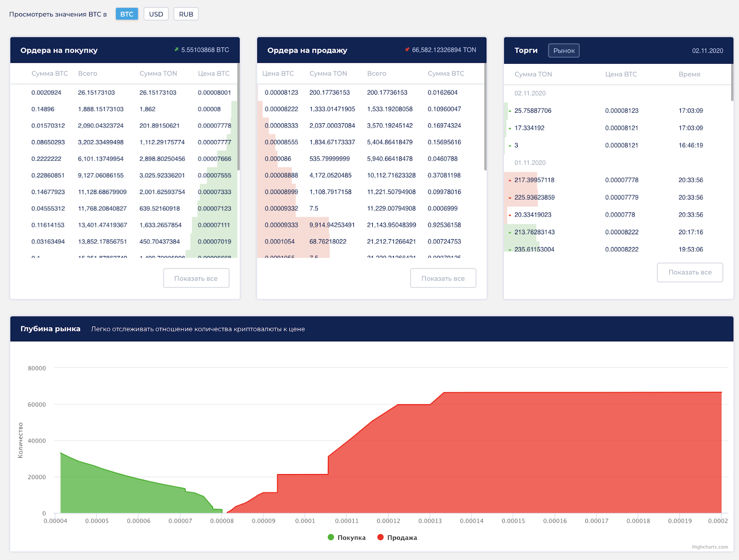This screenshot has height=560, width=739.
Task: Click green trade indicator for 25.75887706
Action: 510,111
